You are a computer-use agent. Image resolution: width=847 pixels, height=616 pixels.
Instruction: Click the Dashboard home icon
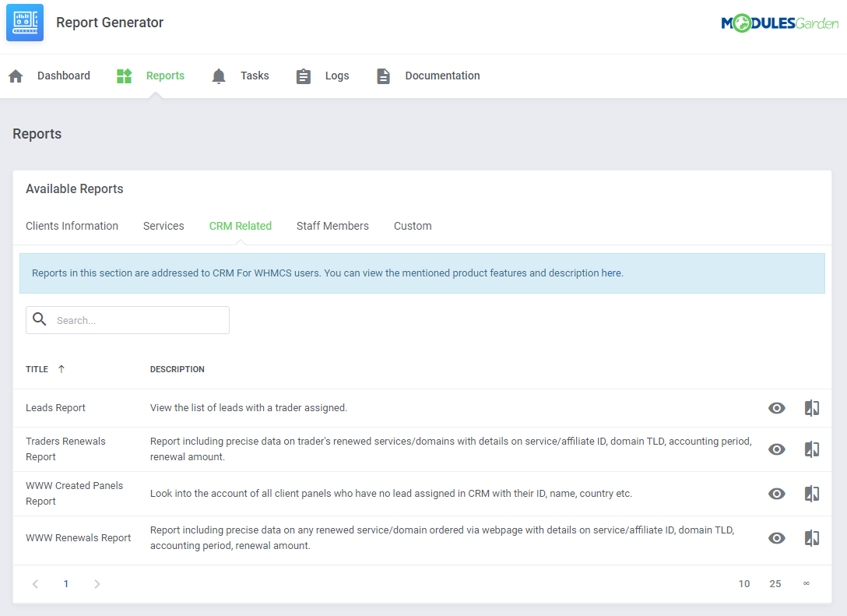[x=16, y=76]
